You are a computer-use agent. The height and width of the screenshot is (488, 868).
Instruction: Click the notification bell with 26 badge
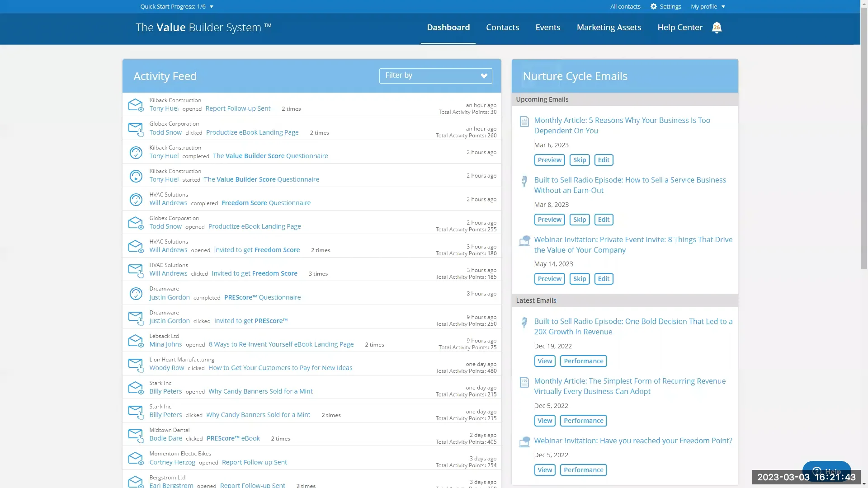pos(717,28)
